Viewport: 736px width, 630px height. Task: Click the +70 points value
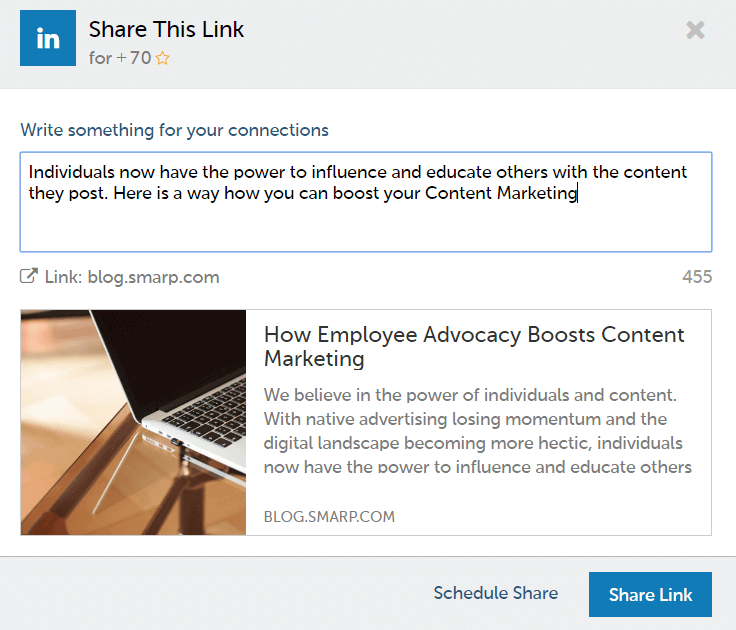(134, 58)
